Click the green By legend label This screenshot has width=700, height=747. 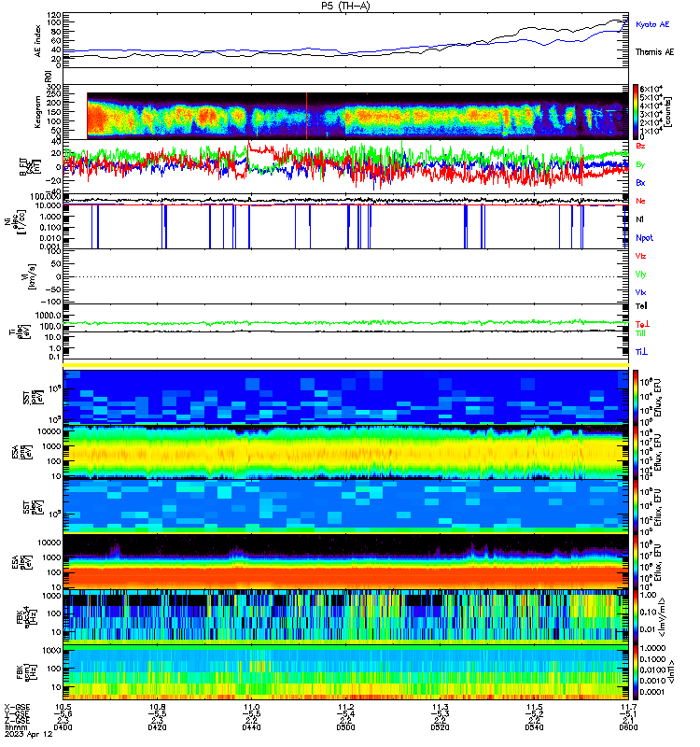pos(640,164)
